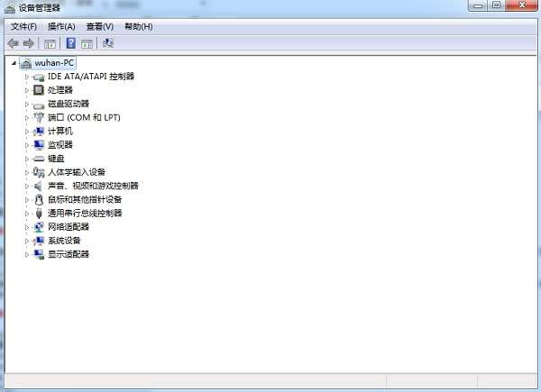This screenshot has height=392, width=541.
Task: Select the 端口 (COM 和 LPT) label
Action: [84, 117]
